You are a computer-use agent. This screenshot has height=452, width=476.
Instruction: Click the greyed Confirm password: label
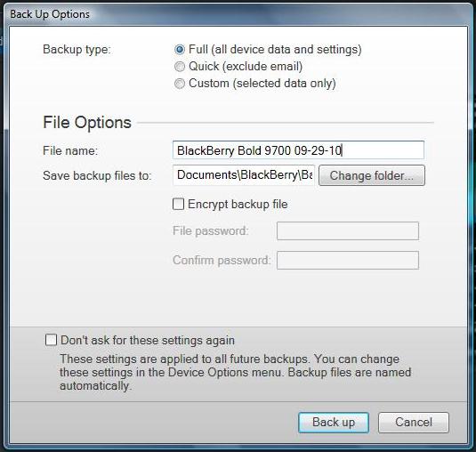pos(222,261)
